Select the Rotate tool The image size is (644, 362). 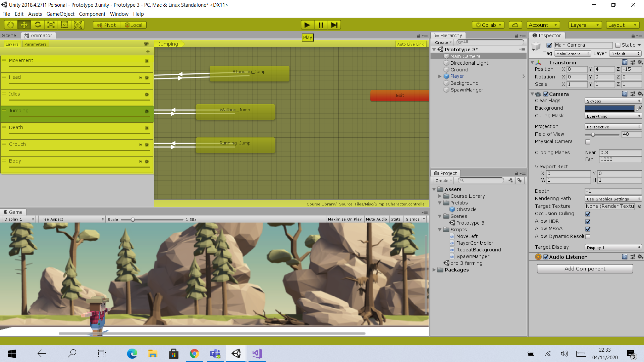tap(38, 25)
